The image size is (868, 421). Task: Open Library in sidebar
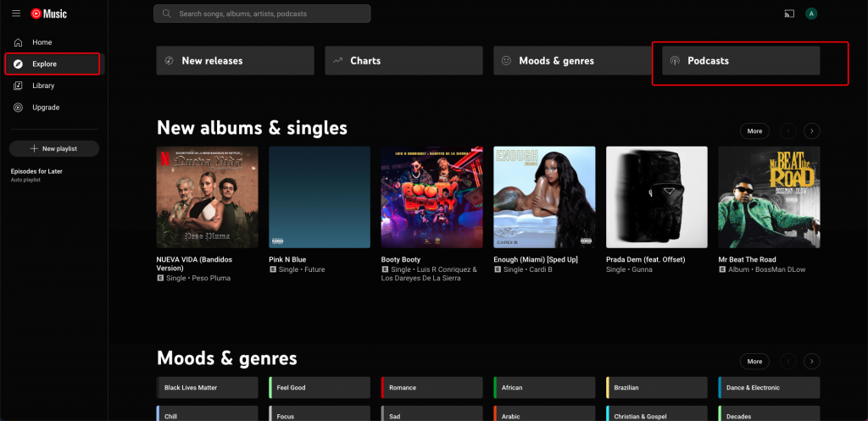point(54,86)
